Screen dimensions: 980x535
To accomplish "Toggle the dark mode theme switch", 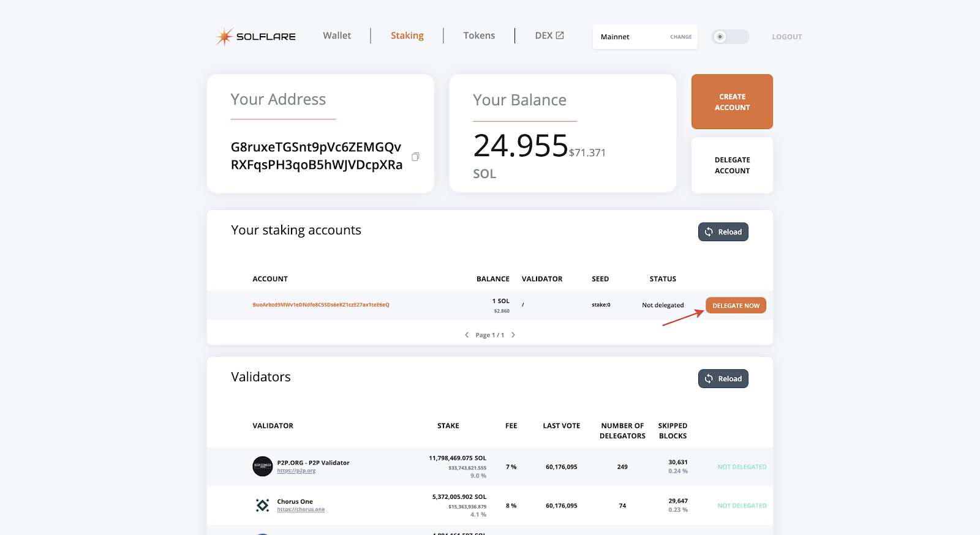I will 730,37.
